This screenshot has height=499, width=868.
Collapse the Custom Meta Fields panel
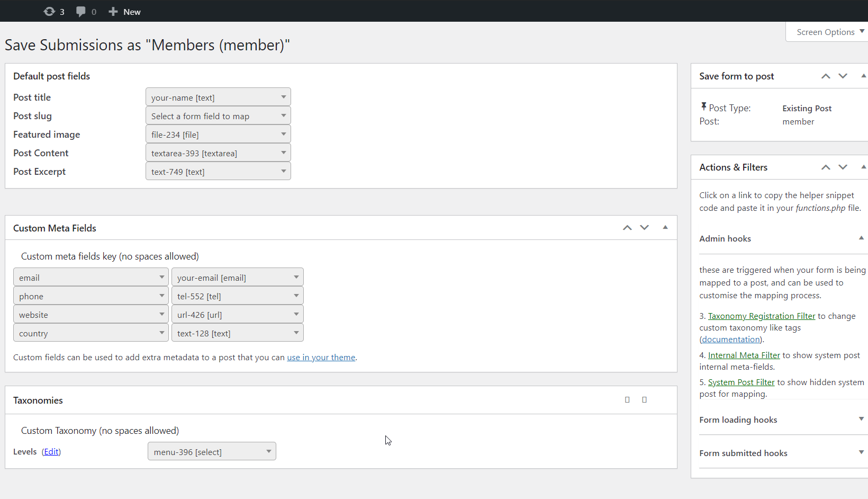tap(665, 227)
